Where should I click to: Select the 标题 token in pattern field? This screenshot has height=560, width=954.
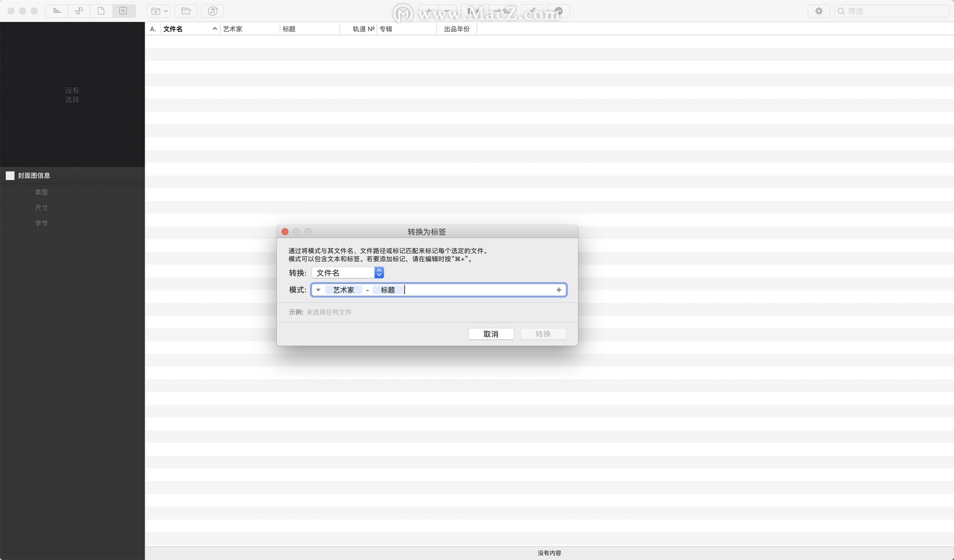pos(388,290)
